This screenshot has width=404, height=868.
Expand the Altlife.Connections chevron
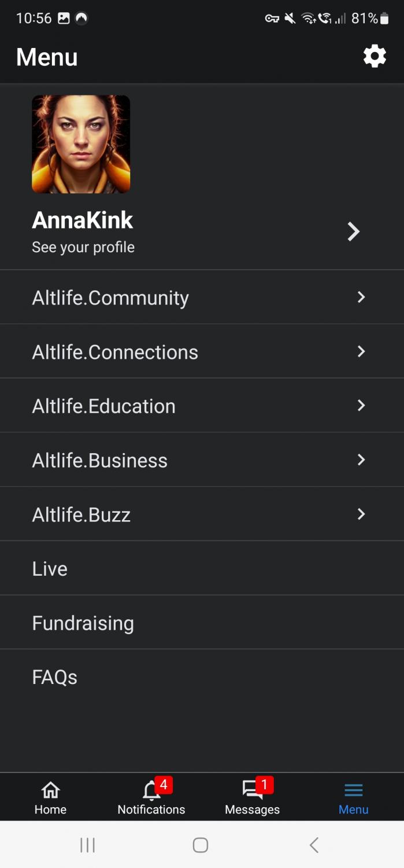coord(361,351)
